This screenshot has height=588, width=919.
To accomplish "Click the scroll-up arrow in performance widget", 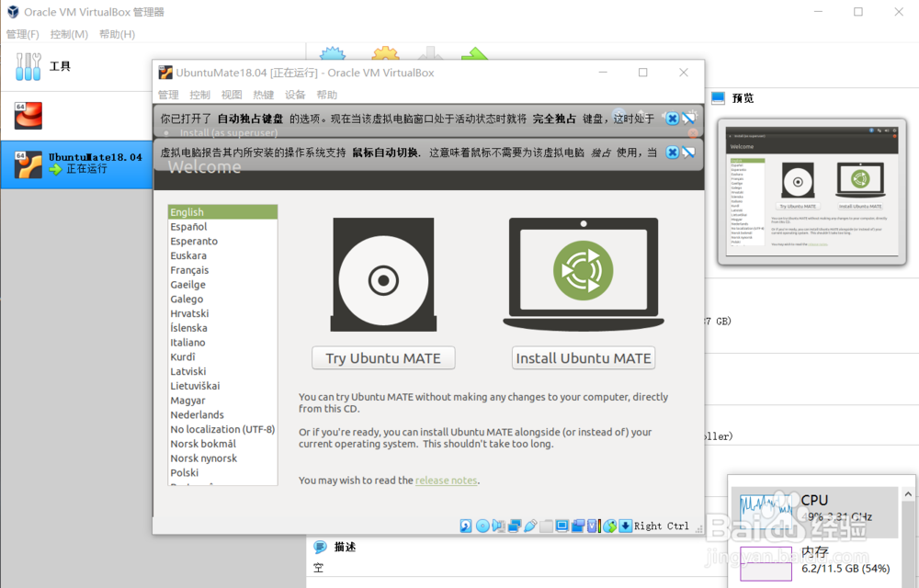I will 909,494.
